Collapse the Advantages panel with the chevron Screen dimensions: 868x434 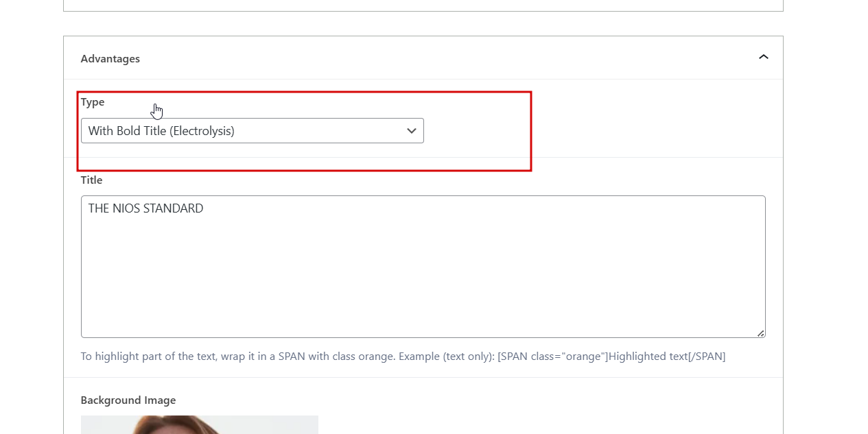pos(763,58)
